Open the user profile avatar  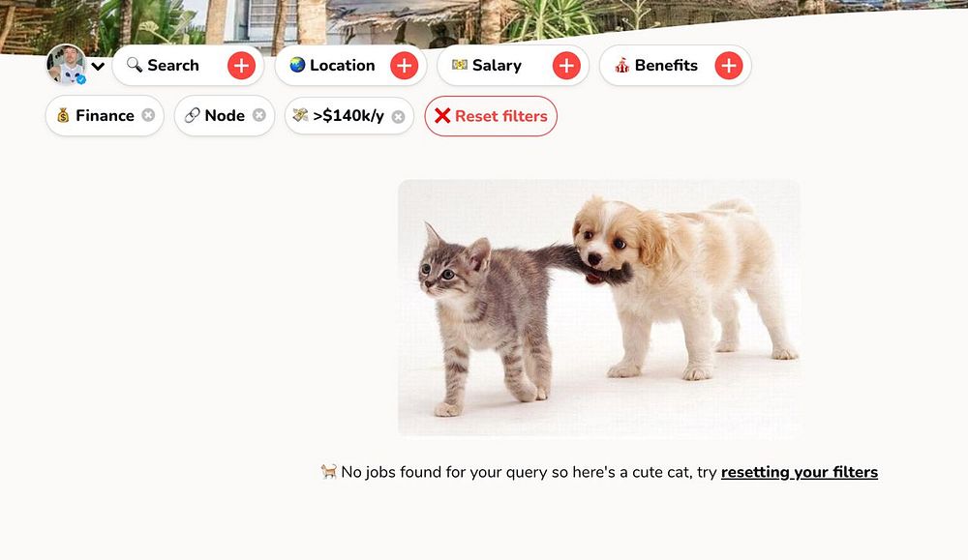(67, 64)
